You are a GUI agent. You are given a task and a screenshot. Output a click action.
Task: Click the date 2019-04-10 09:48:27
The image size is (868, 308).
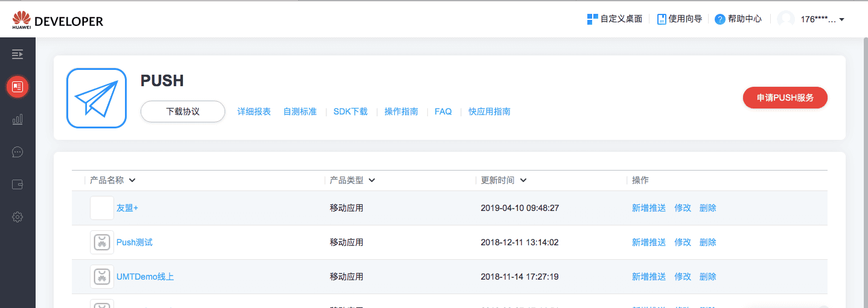point(520,208)
